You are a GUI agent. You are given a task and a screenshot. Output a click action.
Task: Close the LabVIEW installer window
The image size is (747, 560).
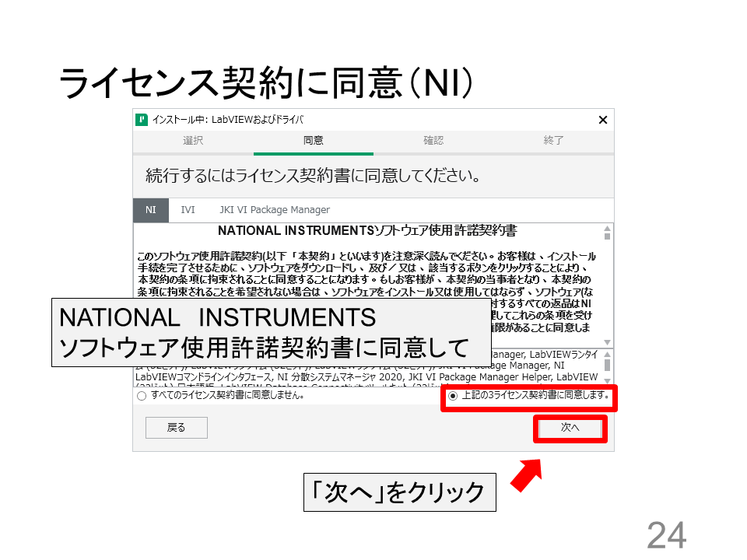coord(602,120)
